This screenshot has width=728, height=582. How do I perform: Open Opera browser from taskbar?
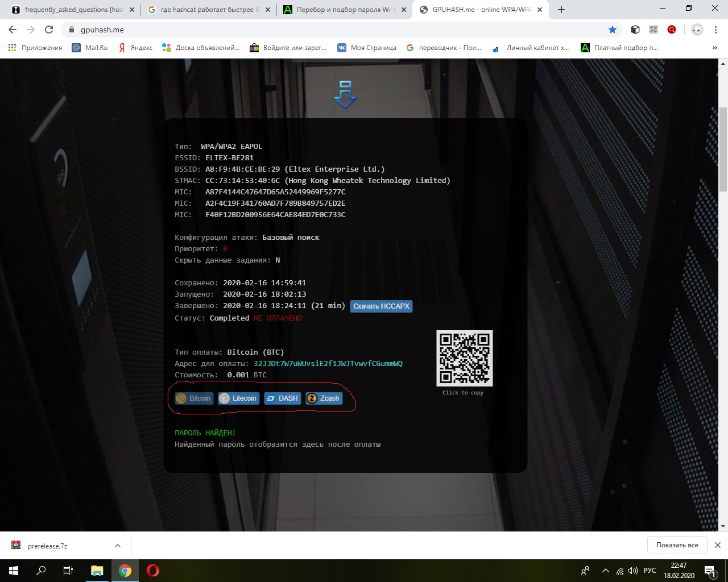pos(152,571)
